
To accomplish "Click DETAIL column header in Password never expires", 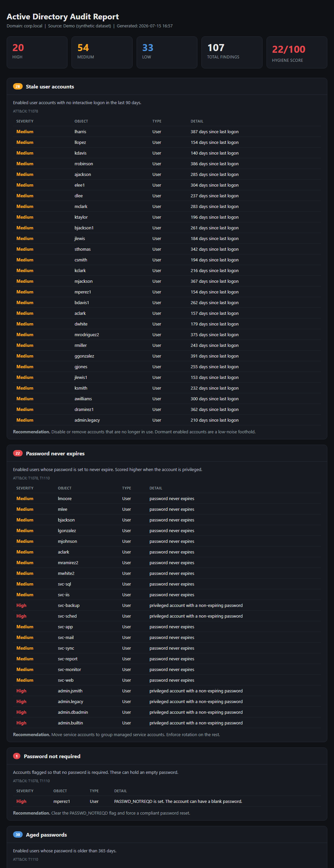I will click(x=156, y=488).
